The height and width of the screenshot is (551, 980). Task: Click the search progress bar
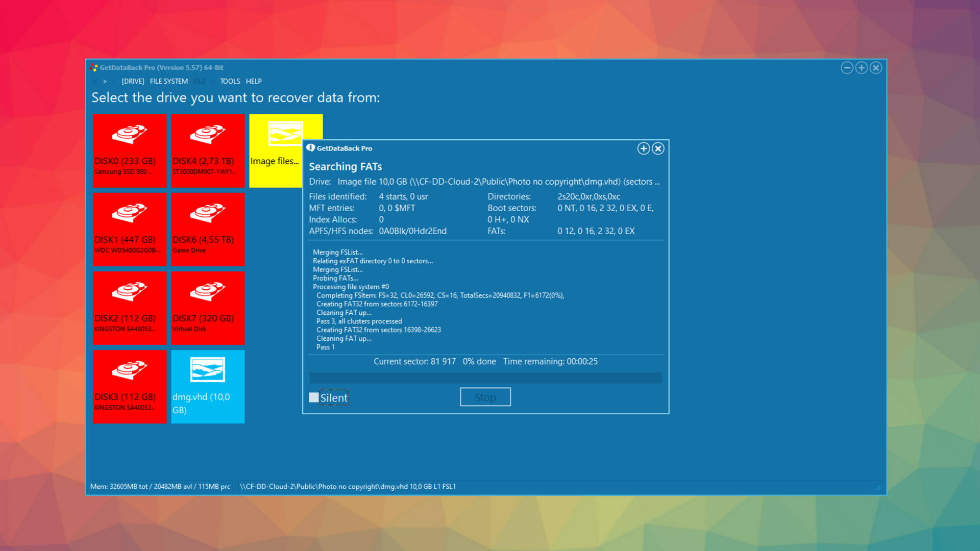click(485, 378)
